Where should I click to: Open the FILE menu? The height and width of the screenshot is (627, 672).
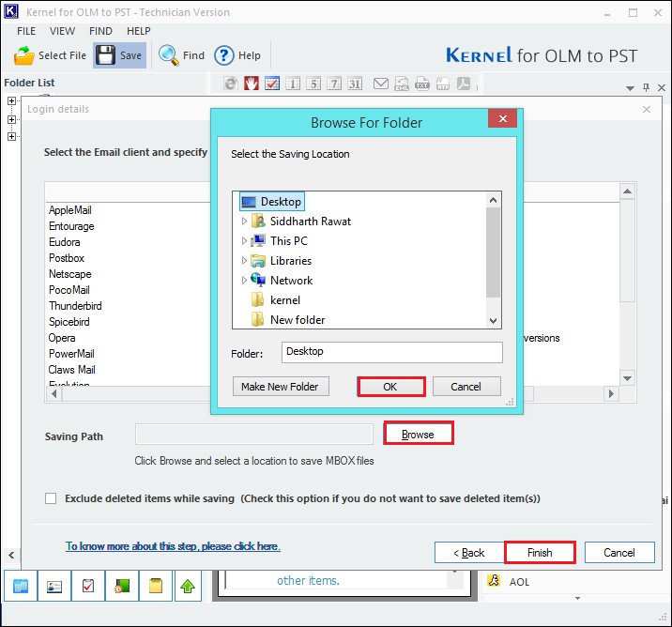tap(26, 31)
